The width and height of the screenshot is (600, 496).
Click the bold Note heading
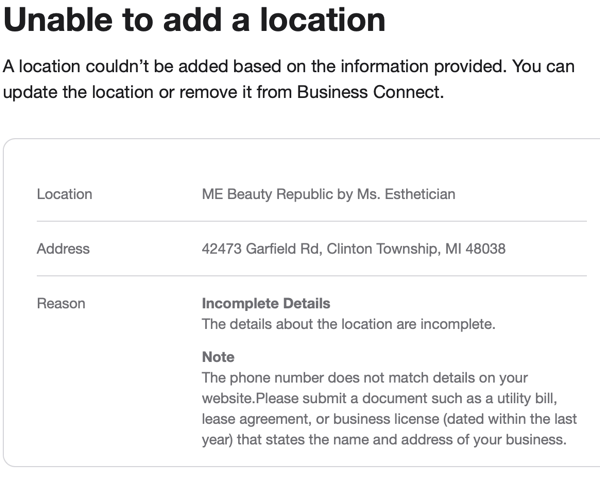[218, 357]
